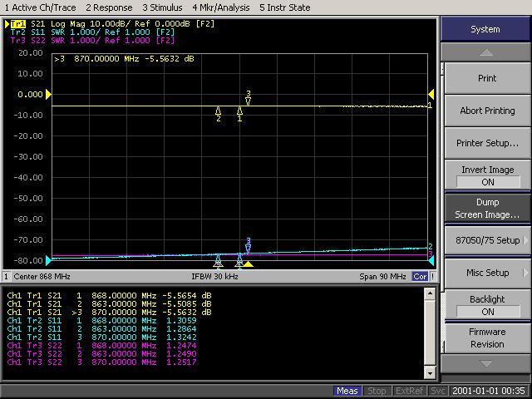Screen dimensions: 532x399
Task: Select marker 2 on the yellow S21 trace
Action: (x=219, y=111)
